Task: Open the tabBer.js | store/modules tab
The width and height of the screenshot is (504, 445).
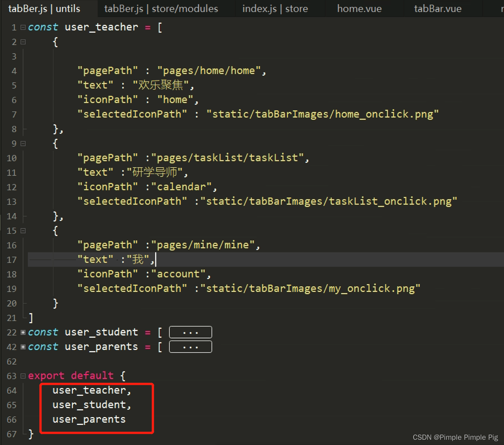Action: 161,9
